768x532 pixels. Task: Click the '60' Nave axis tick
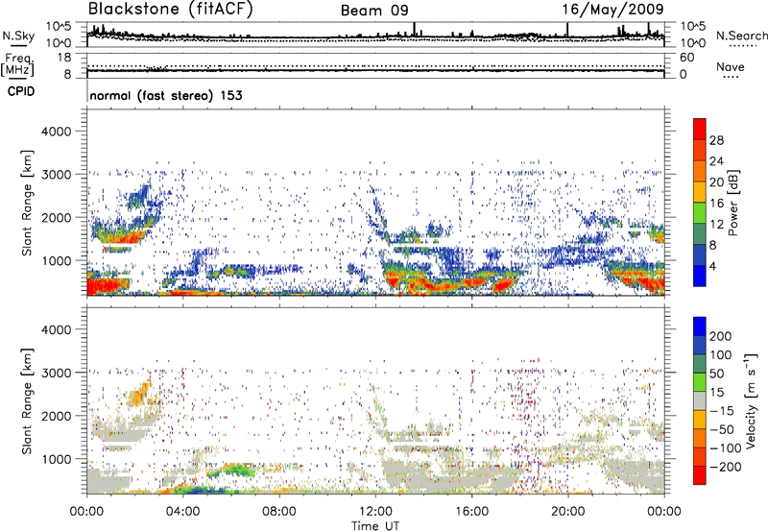686,58
